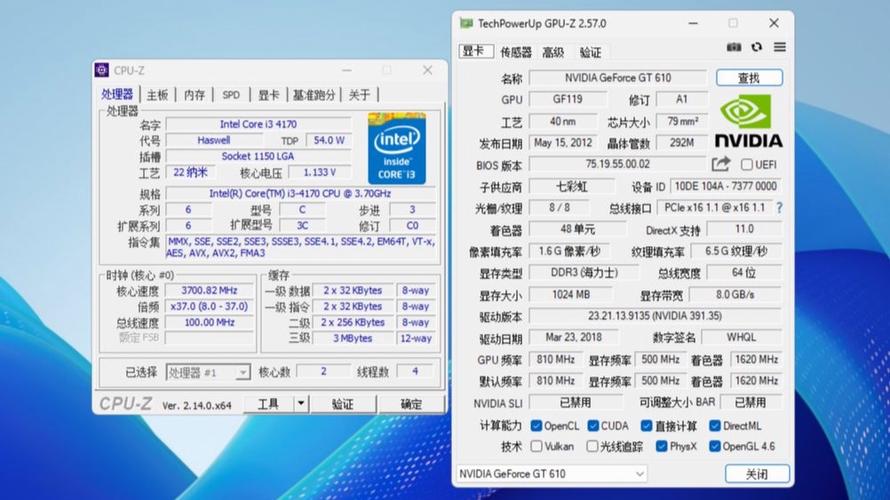Click the GPU-Z refresh icon
This screenshot has height=500, width=890.
tap(757, 47)
